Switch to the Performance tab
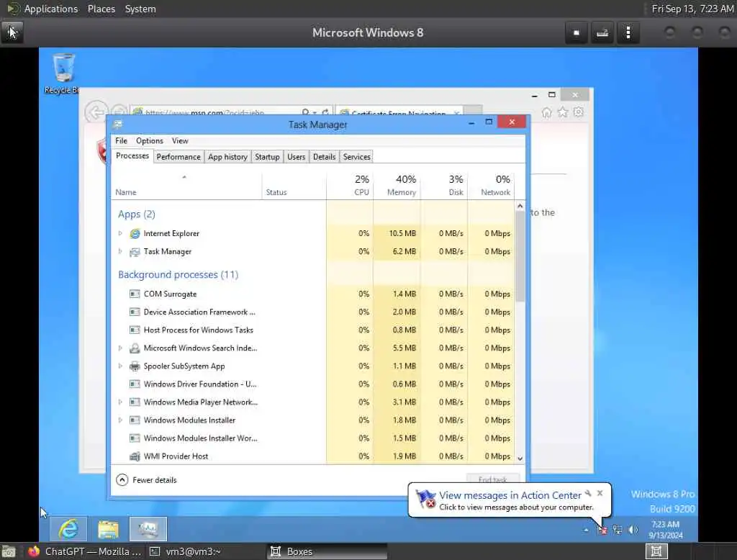The image size is (737, 560). pyautogui.click(x=178, y=157)
